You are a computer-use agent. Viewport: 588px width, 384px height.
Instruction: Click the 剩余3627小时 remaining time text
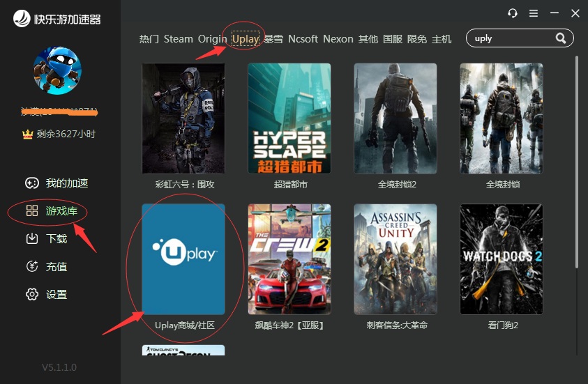[x=66, y=134]
